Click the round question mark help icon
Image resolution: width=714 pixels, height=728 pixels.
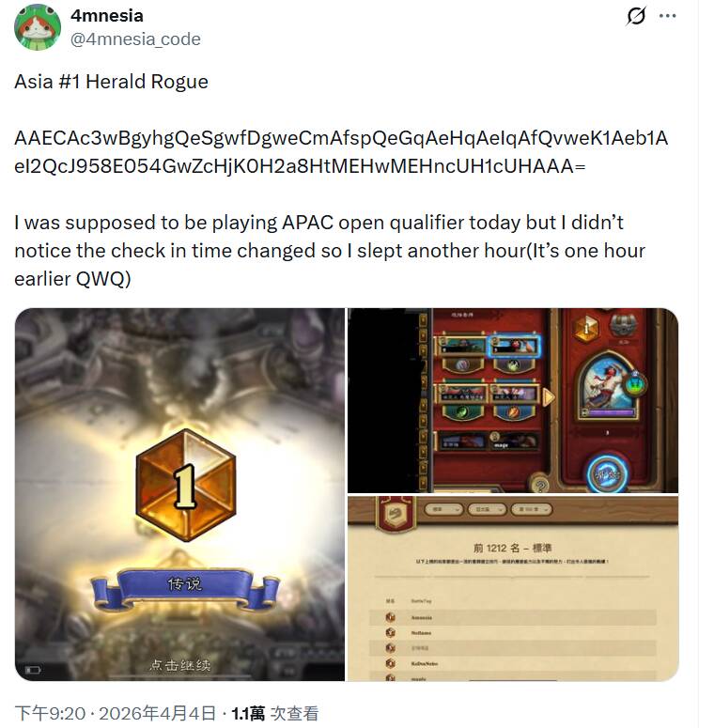540,486
